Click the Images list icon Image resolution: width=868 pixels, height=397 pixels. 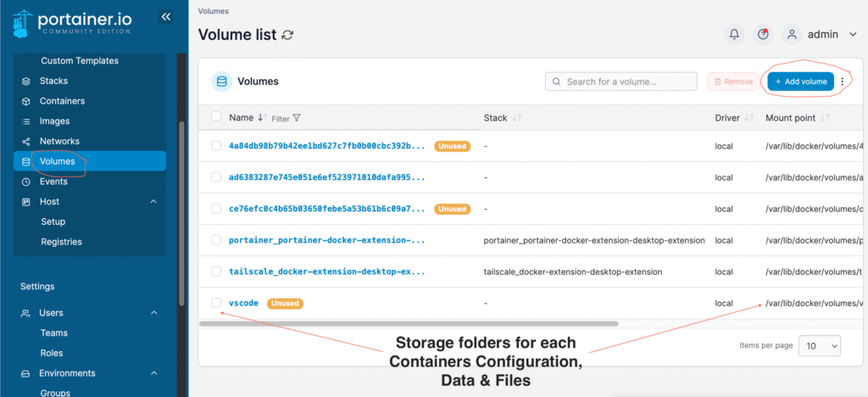point(25,121)
